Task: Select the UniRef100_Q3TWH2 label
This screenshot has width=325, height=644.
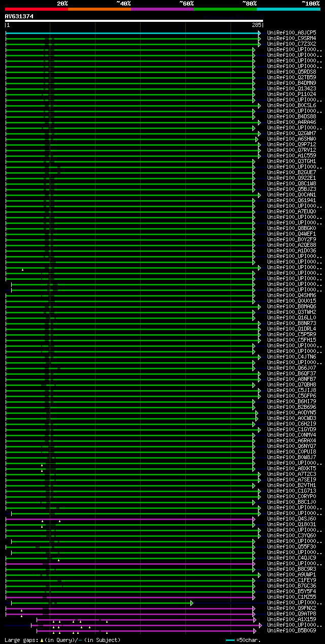Action: point(291,312)
